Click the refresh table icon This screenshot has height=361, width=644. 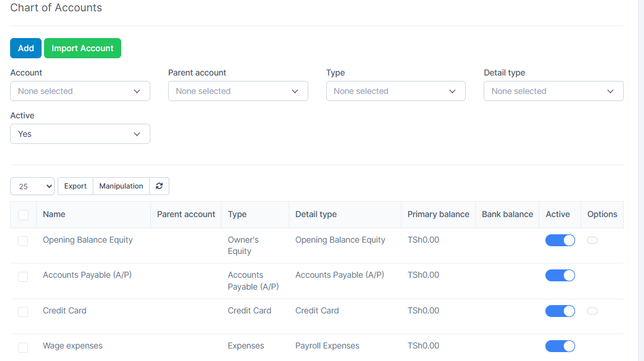[x=159, y=186]
